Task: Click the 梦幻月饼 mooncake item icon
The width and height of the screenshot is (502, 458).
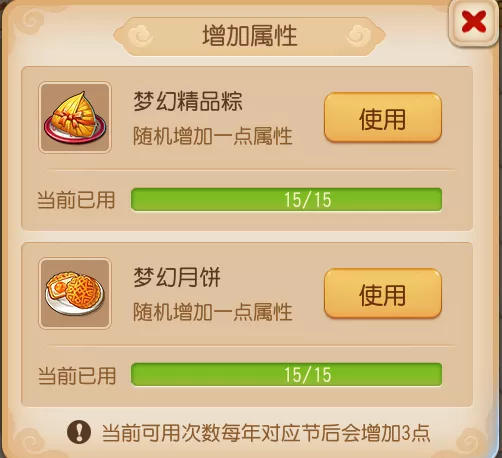Action: point(75,293)
